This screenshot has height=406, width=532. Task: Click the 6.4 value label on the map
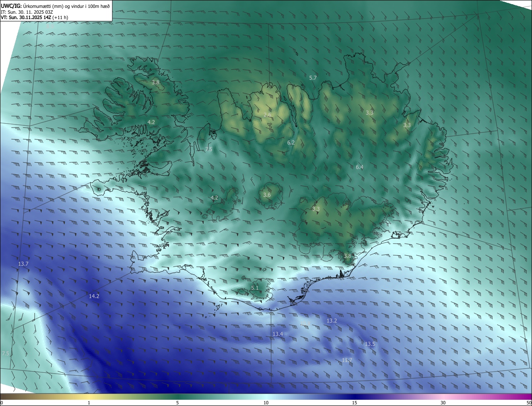[x=360, y=167]
